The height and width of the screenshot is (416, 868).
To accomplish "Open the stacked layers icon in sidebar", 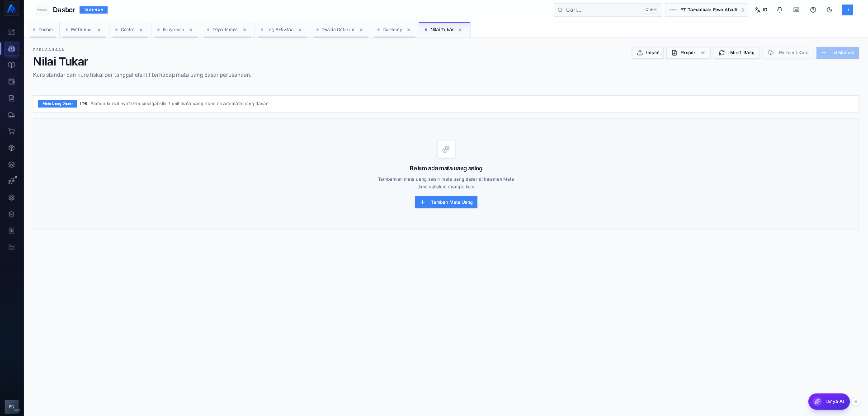I will 12,164.
